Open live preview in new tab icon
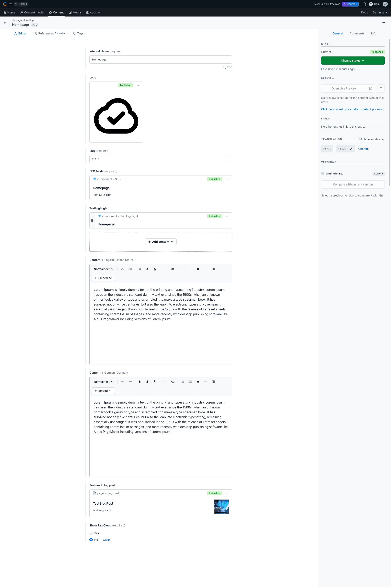The width and height of the screenshot is (391, 588). tap(371, 88)
